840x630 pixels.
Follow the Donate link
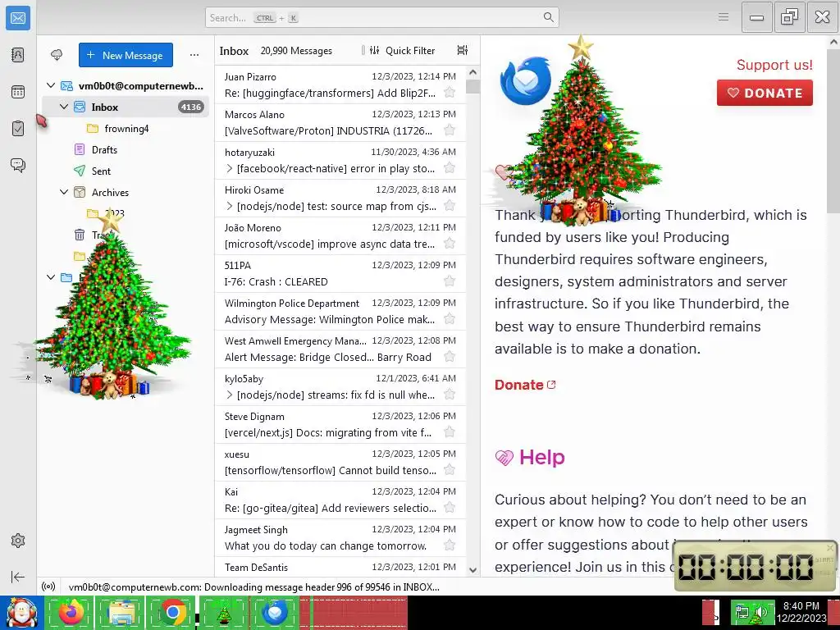click(x=525, y=385)
